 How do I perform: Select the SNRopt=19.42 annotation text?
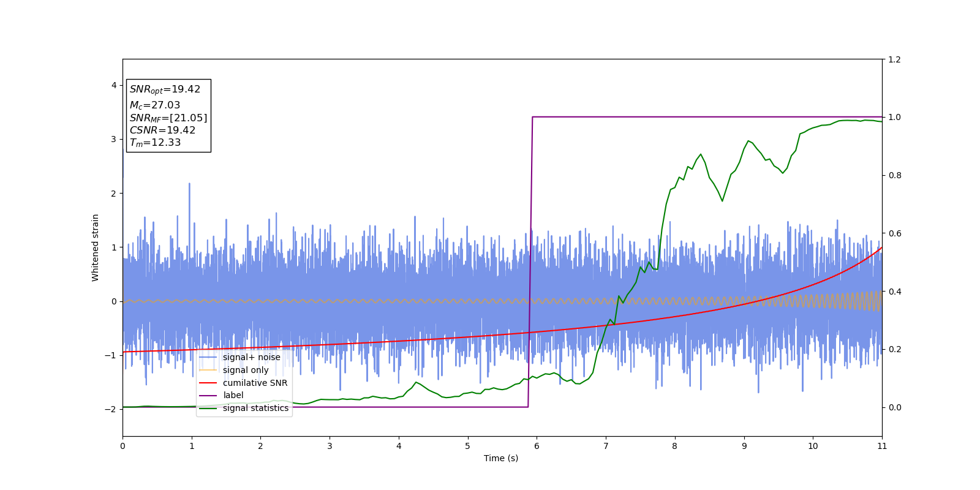point(165,89)
